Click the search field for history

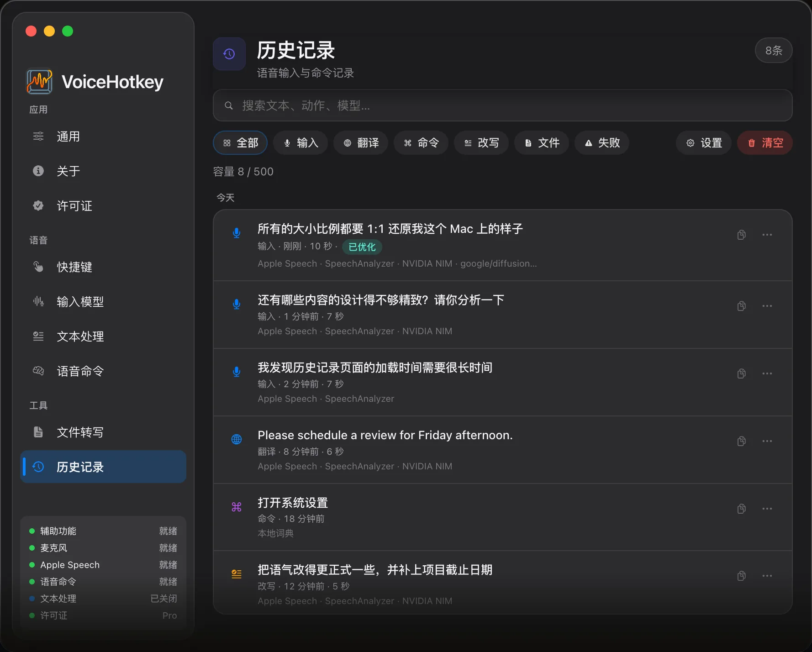tap(502, 105)
